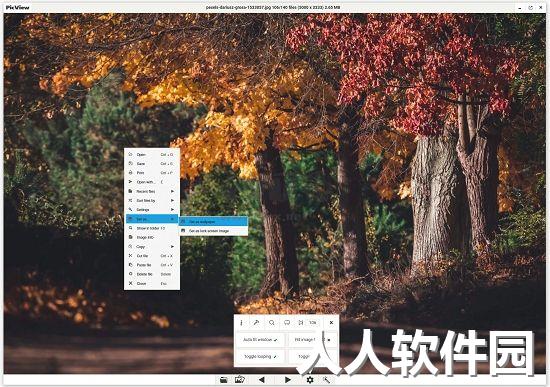Open the tools hammer icon in the bottom toolbar
This screenshot has height=387, width=550.
coord(327,380)
